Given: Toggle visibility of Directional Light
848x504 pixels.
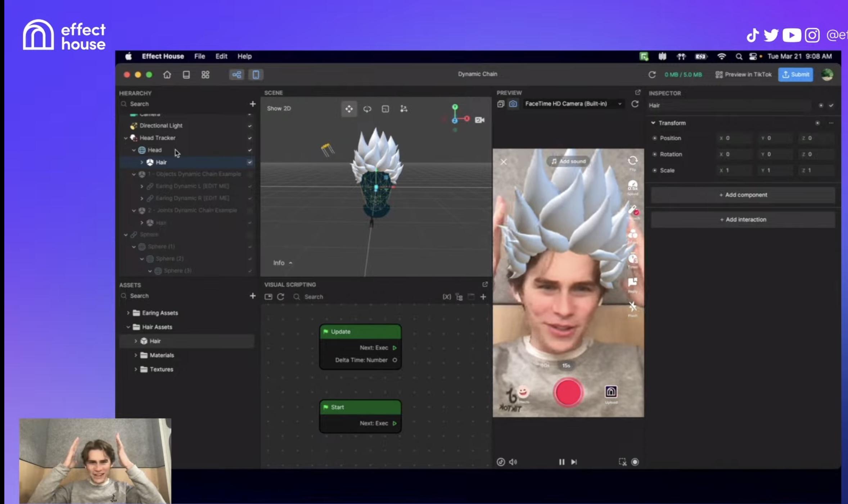Looking at the screenshot, I should pyautogui.click(x=249, y=126).
